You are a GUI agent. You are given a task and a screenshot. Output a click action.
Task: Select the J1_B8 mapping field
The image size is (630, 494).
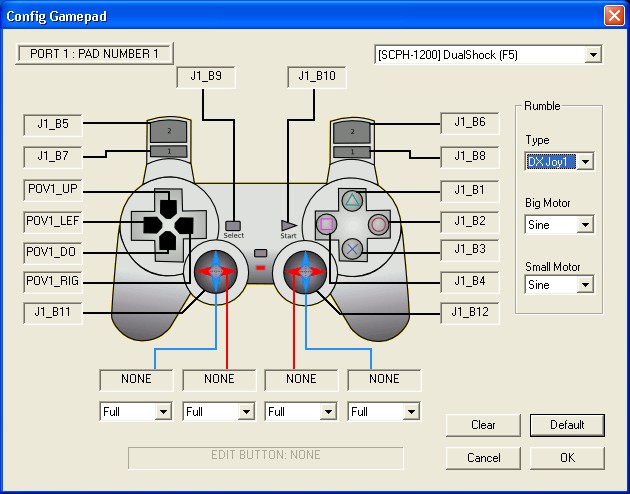pyautogui.click(x=470, y=157)
